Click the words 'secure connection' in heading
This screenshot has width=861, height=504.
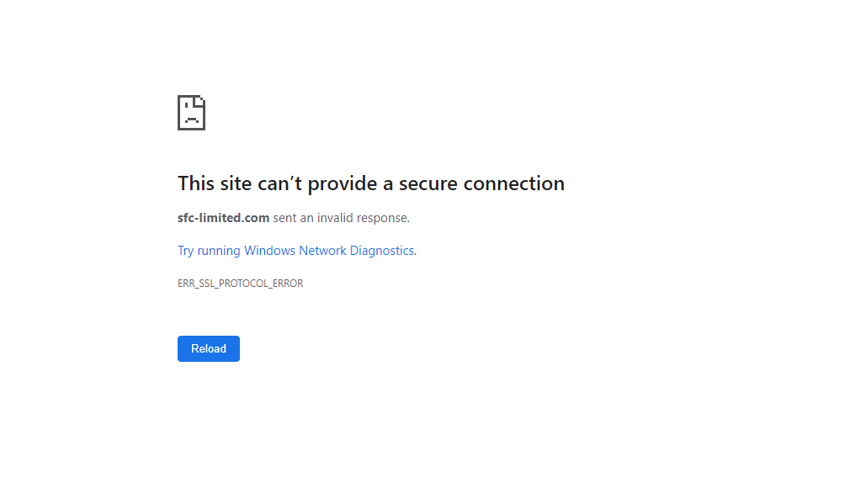tap(481, 183)
